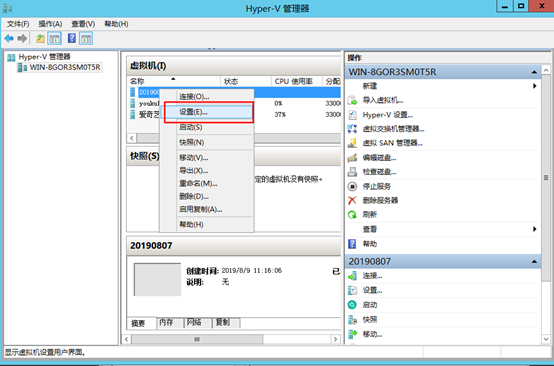
Task: Open the 操作(A) menu
Action: pyautogui.click(x=50, y=24)
